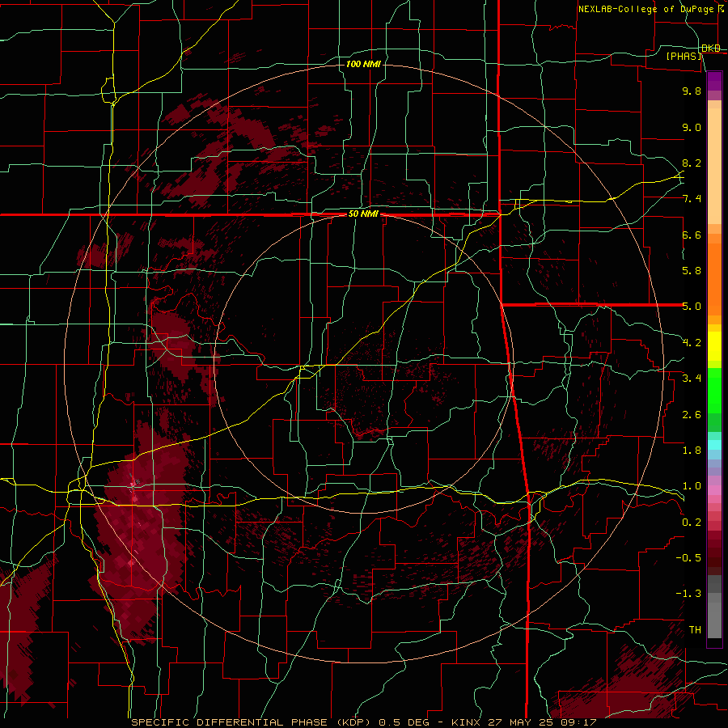Select the -1.3 value on the color scale
This screenshot has width=728, height=728.
point(688,594)
